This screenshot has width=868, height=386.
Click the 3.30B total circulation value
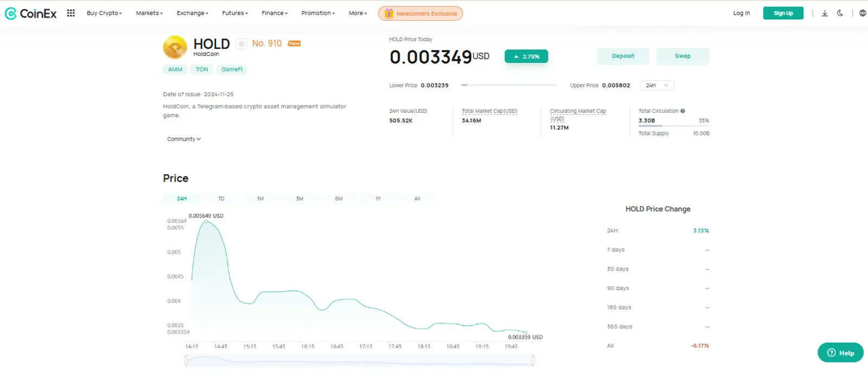[x=647, y=121]
